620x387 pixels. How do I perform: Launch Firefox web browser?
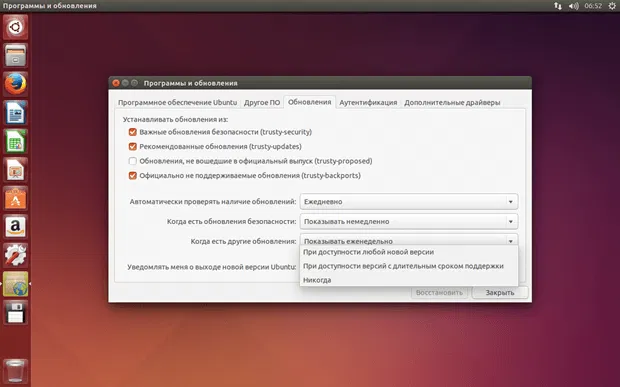pos(15,84)
